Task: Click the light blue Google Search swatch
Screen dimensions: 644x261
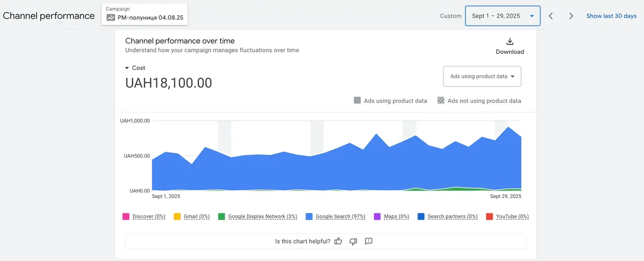Action: click(x=309, y=216)
